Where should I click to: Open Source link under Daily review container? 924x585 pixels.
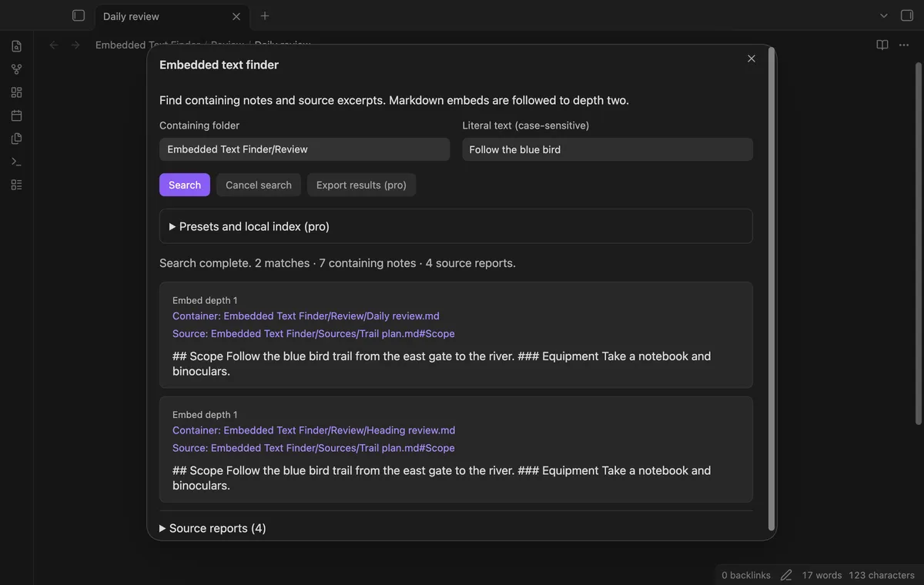point(313,333)
